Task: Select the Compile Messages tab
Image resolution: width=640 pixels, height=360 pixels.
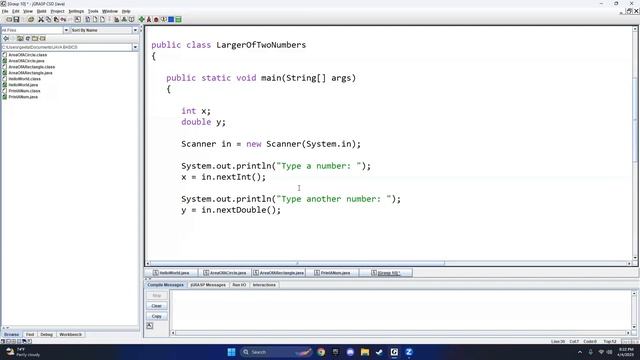Action: coord(165,285)
